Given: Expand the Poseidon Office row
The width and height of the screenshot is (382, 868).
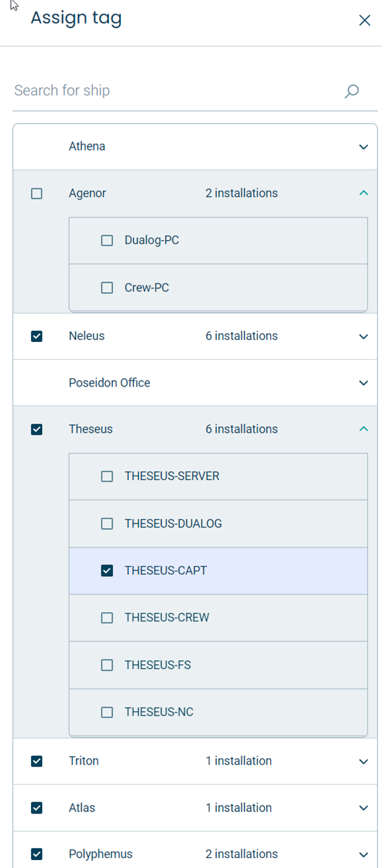Looking at the screenshot, I should click(364, 383).
